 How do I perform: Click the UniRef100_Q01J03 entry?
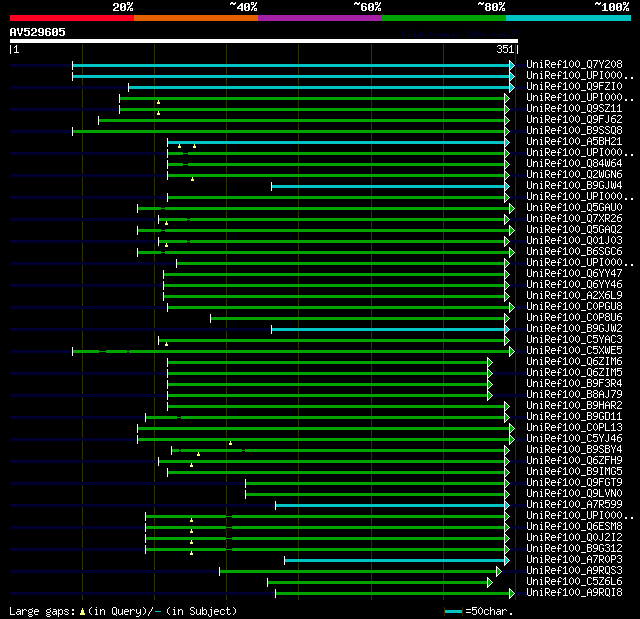click(x=574, y=241)
